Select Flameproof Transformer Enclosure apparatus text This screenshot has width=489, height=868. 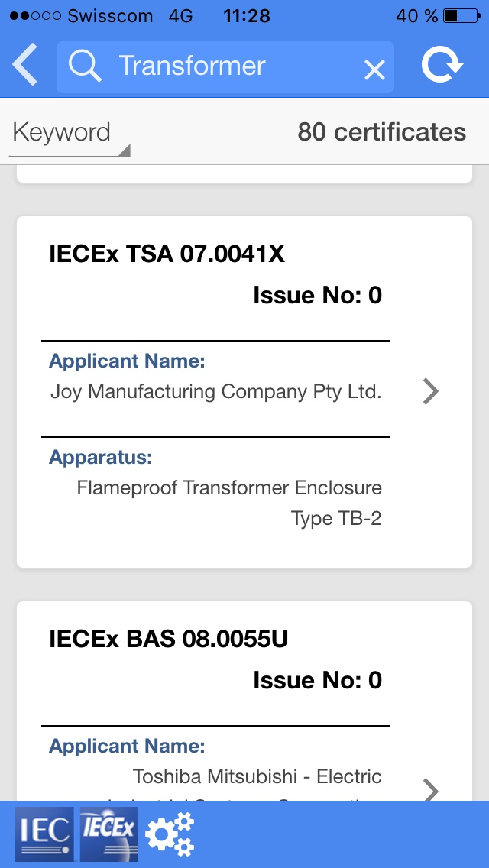(229, 488)
